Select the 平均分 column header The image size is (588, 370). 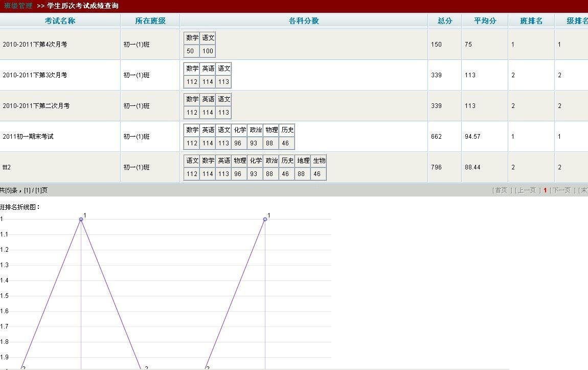click(485, 21)
